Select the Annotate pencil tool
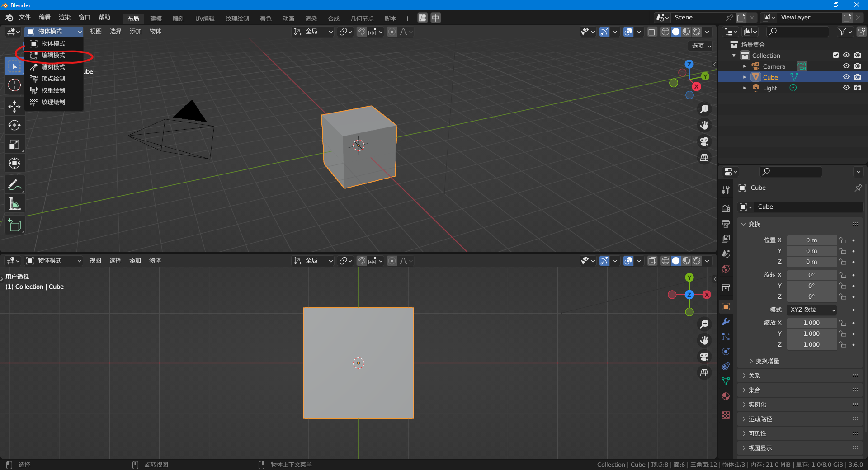The image size is (868, 470). pyautogui.click(x=14, y=185)
